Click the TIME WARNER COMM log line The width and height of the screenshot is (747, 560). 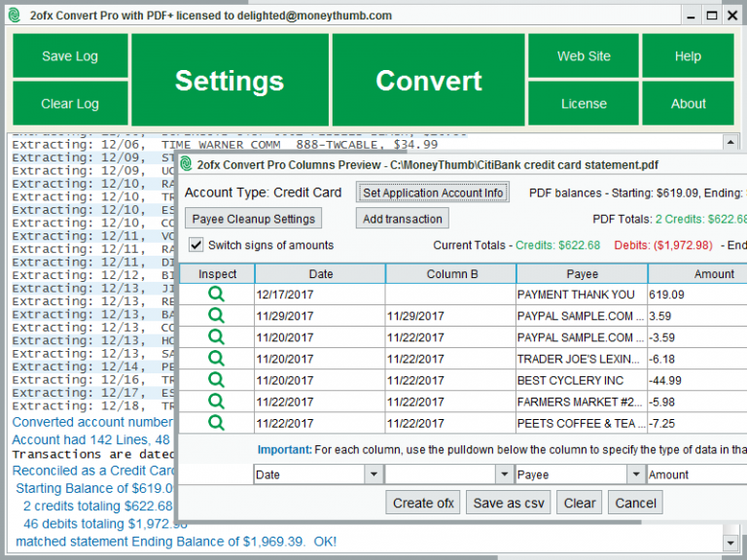[x=225, y=144]
